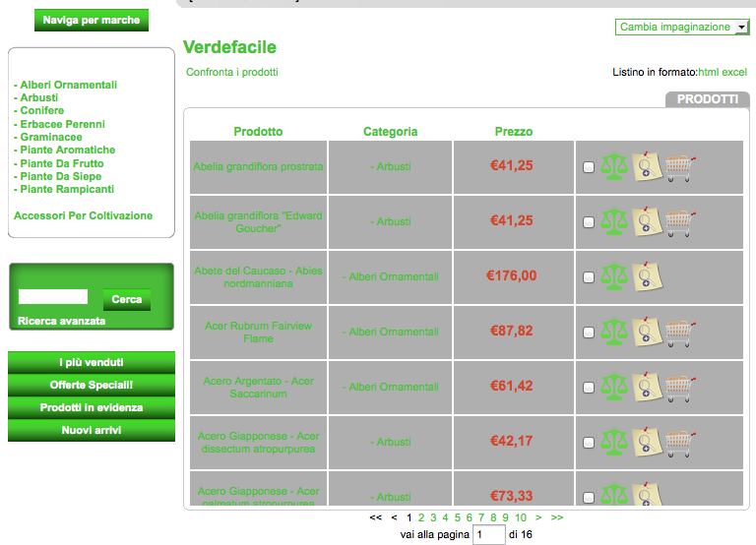Image resolution: width=756 pixels, height=545 pixels.
Task: Click compare scales icon for Acero Argentato
Action: click(x=614, y=387)
